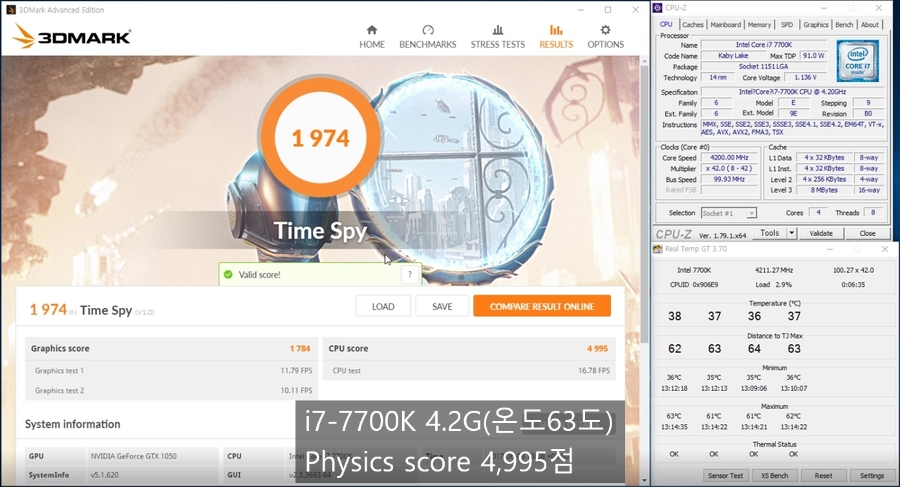Click Graphics test 1 row
The image size is (900, 487).
pos(171,370)
